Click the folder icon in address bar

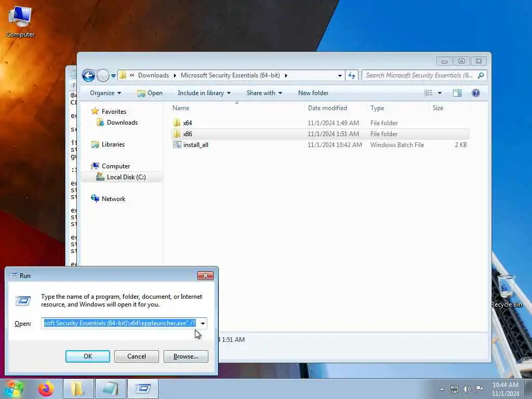pos(123,75)
